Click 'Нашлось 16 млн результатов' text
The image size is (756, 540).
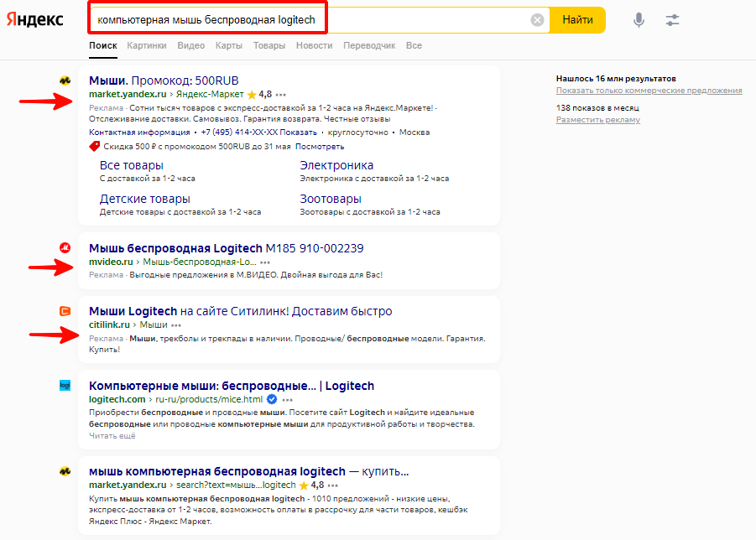coord(616,79)
